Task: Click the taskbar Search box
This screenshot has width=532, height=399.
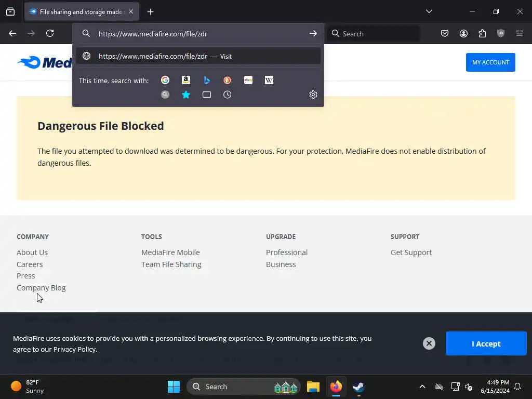Action: tap(243, 387)
